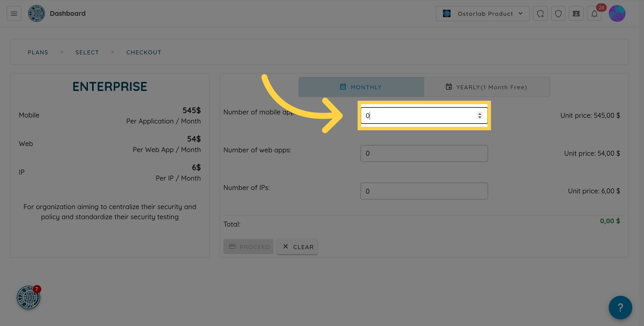Focus the Number of web apps field

[x=424, y=153]
